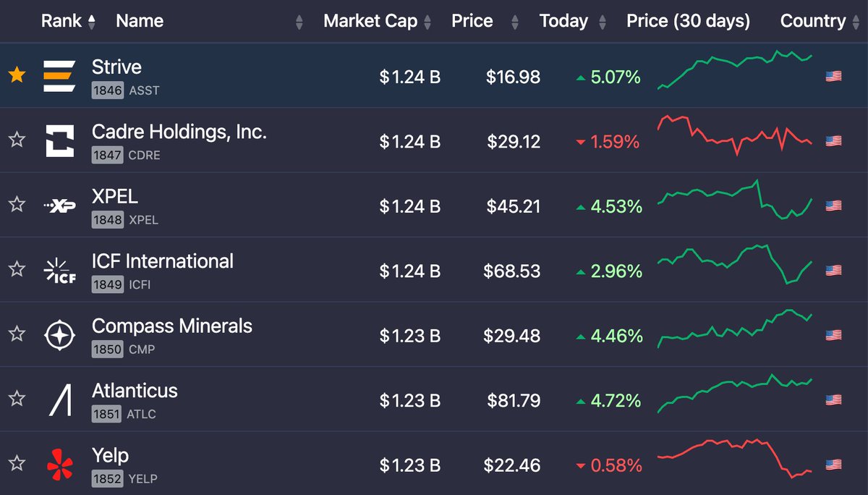Sort by Rank using its arrows
868x495 pixels.
coord(91,22)
